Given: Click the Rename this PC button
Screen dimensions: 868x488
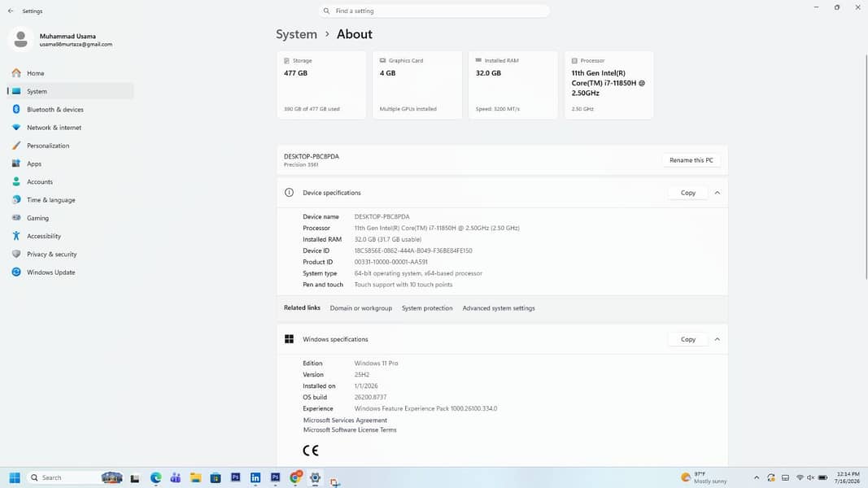Looking at the screenshot, I should click(x=691, y=160).
